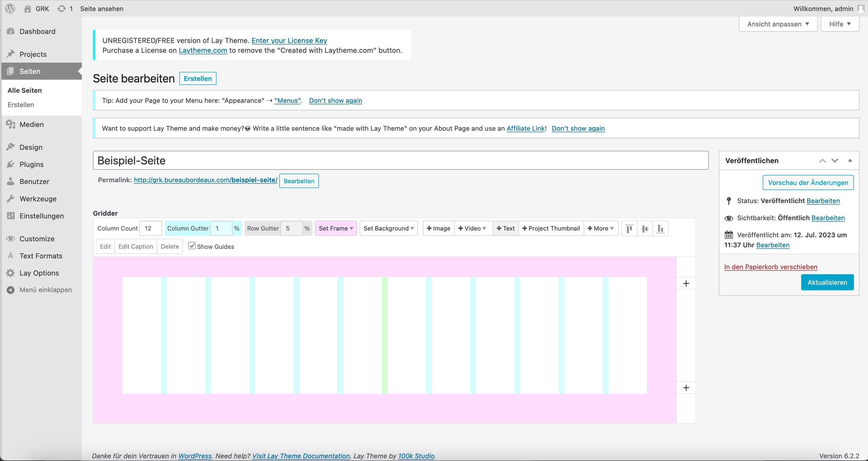Click the Enter your License Key link
Screen dimensions: 868x461
click(x=289, y=40)
